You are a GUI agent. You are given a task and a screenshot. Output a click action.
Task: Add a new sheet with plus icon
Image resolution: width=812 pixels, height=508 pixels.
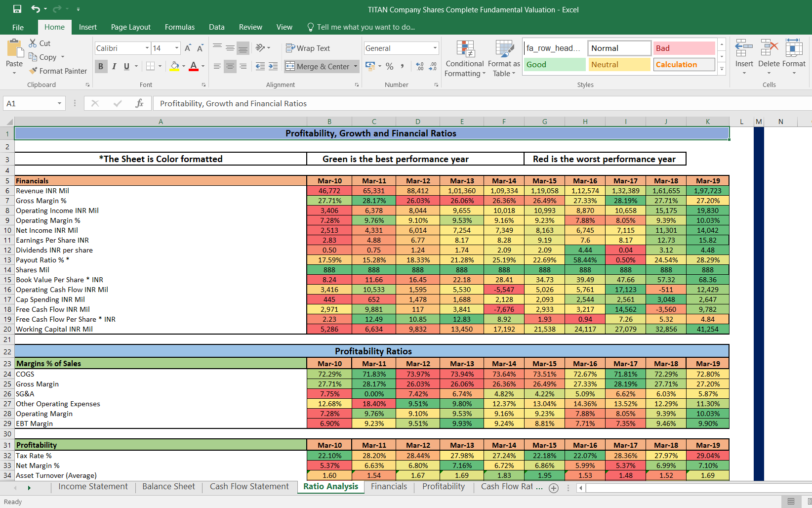(x=554, y=488)
